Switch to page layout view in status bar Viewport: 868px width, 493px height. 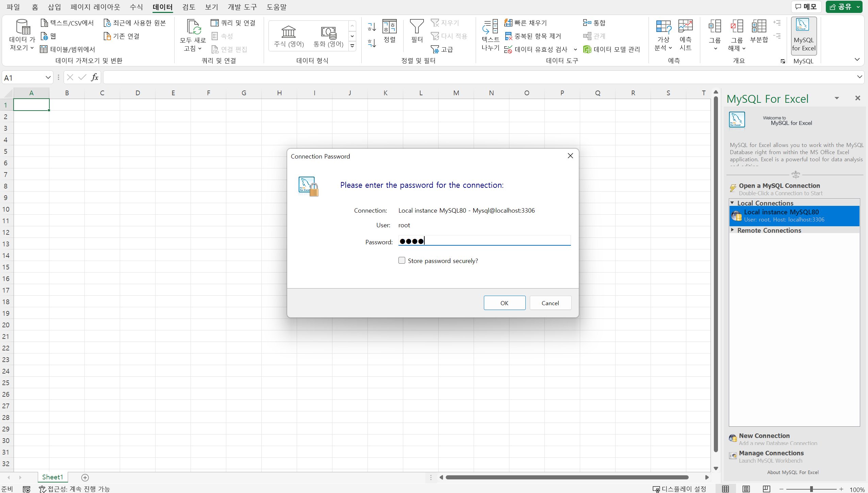click(x=746, y=489)
